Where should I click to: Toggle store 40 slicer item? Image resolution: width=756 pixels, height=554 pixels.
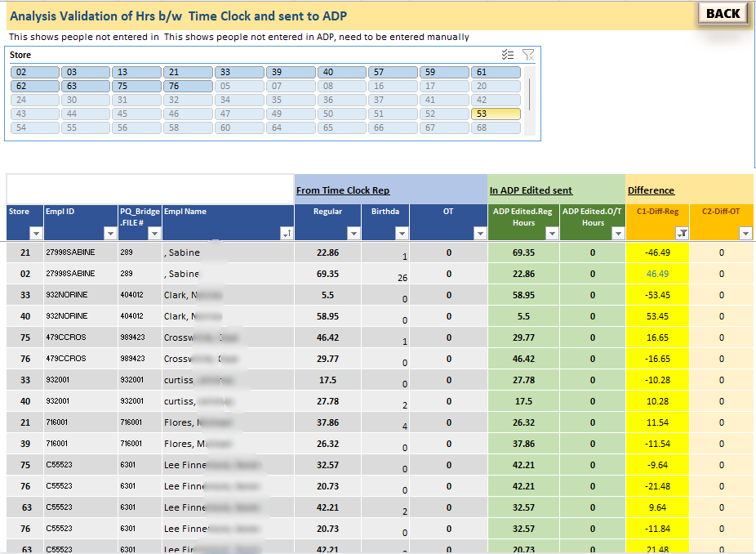point(342,73)
